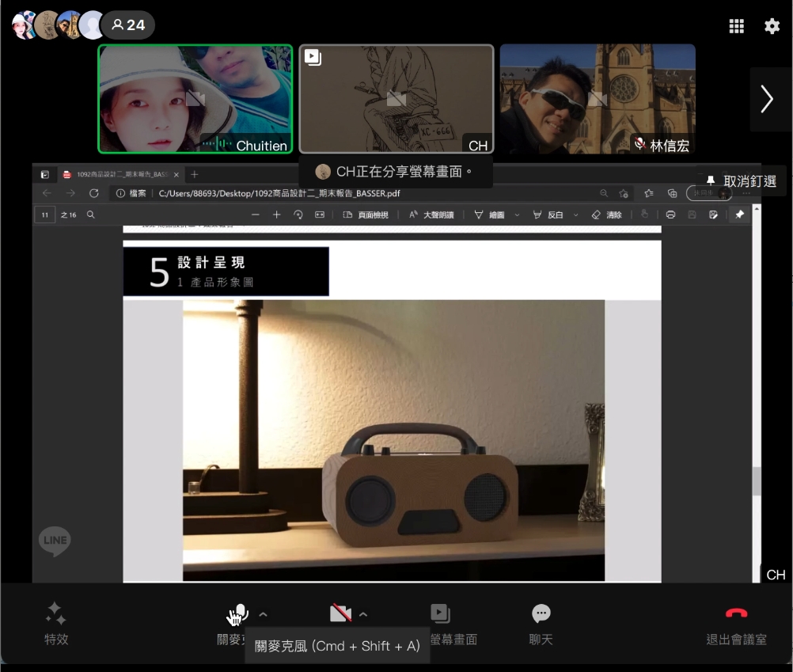The height and width of the screenshot is (672, 793).
Task: Select CH's shared screen thumbnail
Action: (396, 99)
